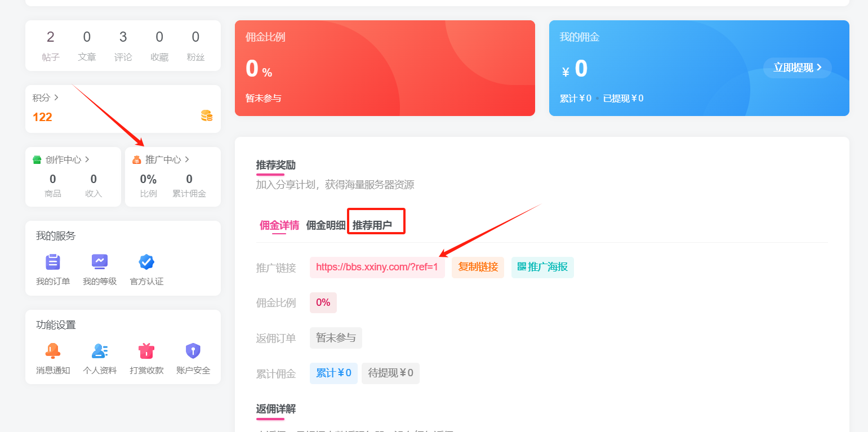
Task: Open 账户安全 shield icon
Action: pos(193,351)
